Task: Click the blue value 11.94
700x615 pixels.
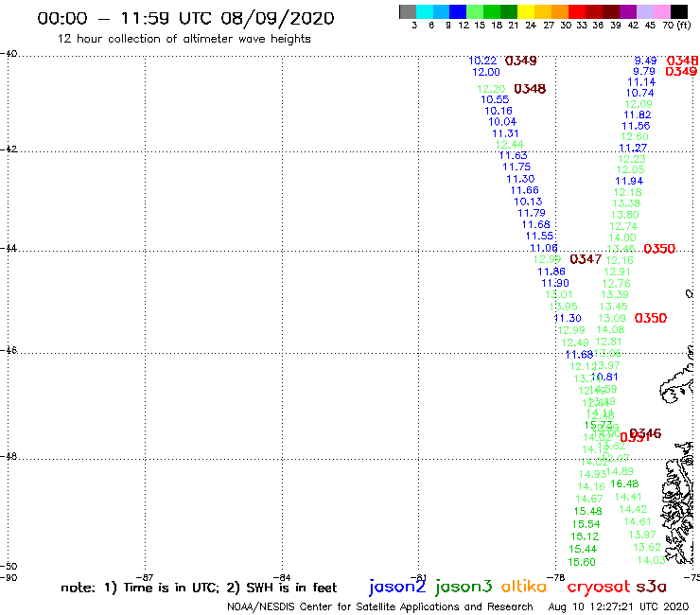Action: point(629,181)
